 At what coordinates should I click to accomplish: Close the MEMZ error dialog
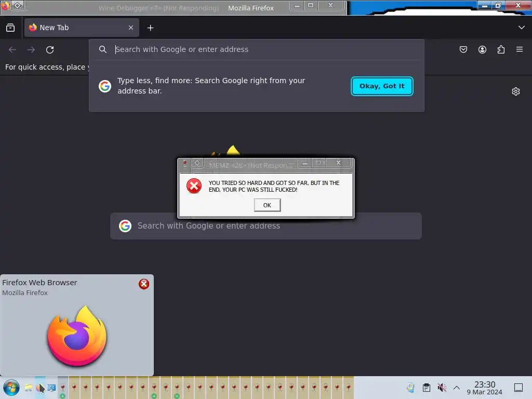[x=339, y=163]
